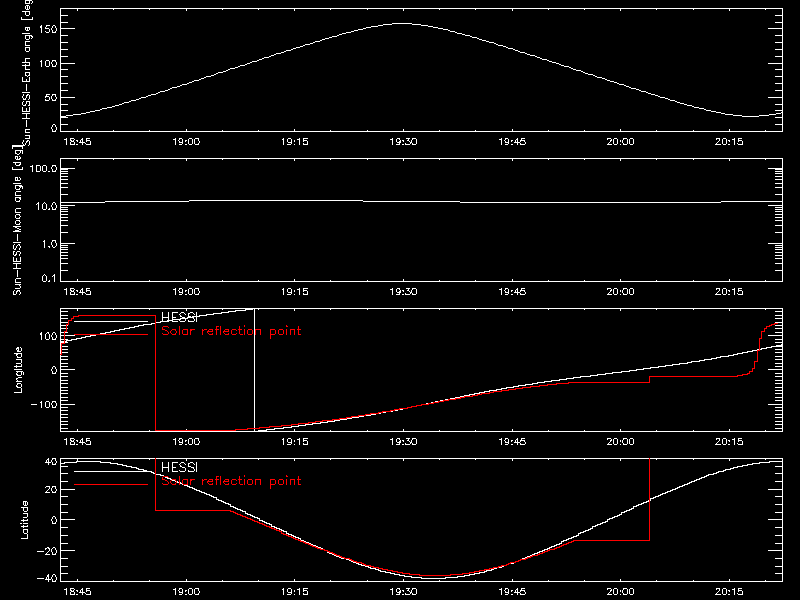
Task: Click '0.1' tick on Moon angle axis
Action: 49,278
